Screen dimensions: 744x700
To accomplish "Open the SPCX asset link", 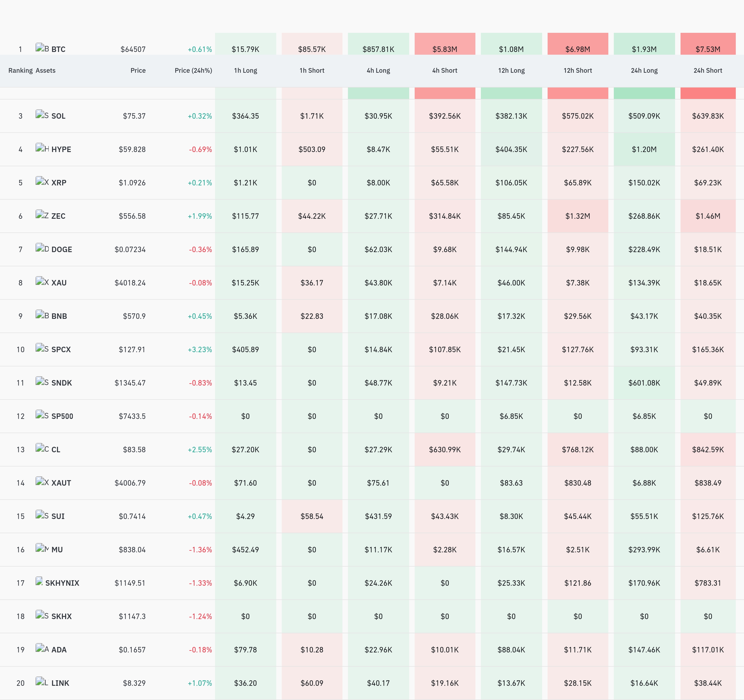I will (x=61, y=349).
